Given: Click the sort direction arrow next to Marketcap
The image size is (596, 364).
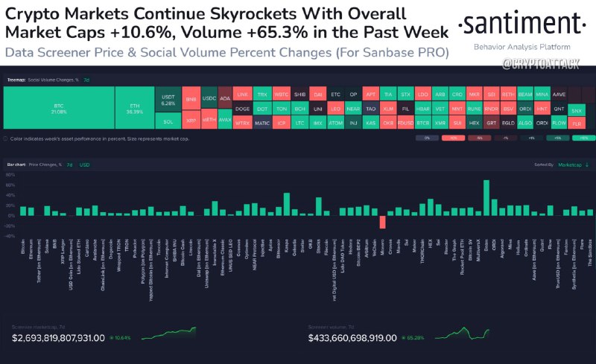Looking at the screenshot, I should point(587,165).
